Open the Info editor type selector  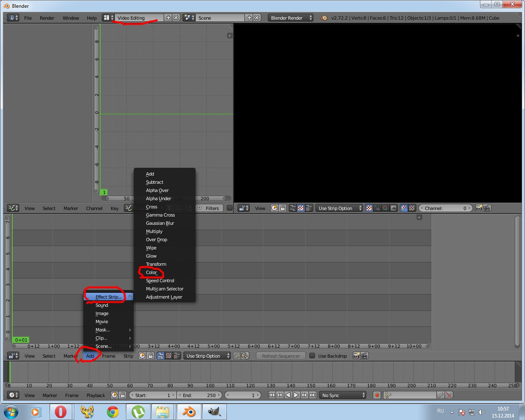[x=13, y=18]
